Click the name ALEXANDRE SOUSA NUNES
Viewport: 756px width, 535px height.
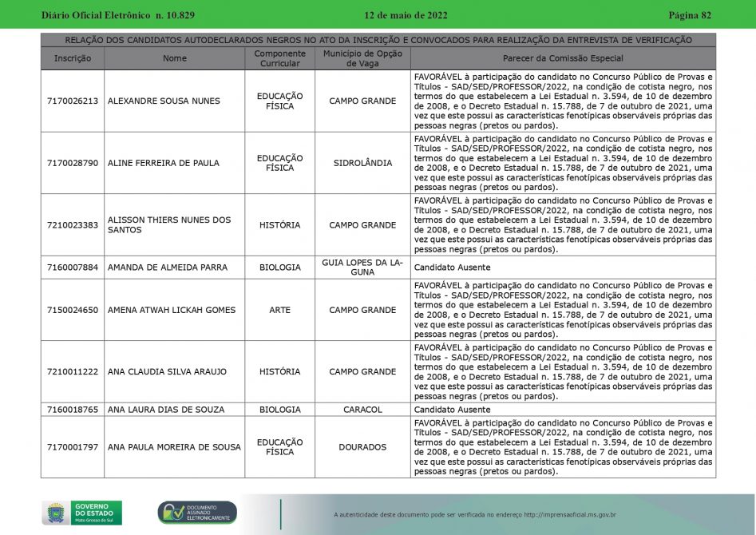164,101
